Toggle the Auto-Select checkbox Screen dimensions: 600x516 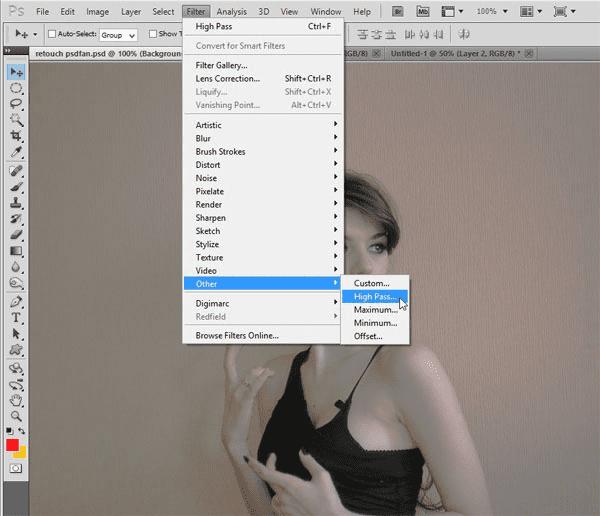52,34
